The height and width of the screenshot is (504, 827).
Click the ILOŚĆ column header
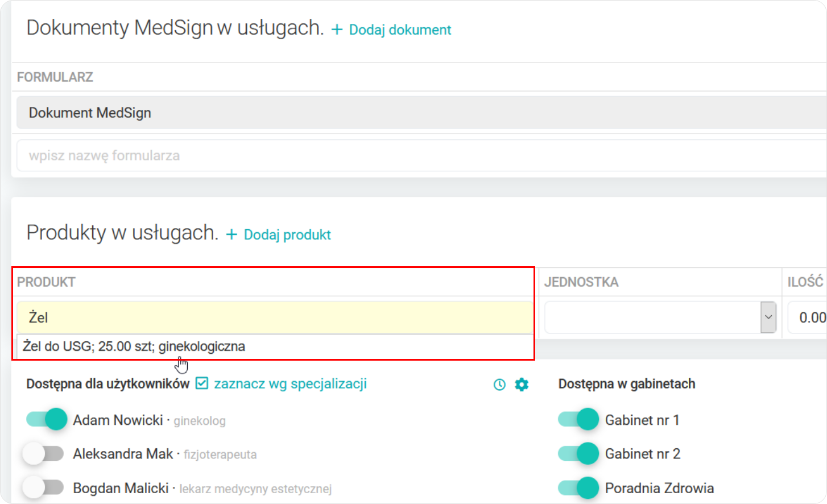(805, 282)
